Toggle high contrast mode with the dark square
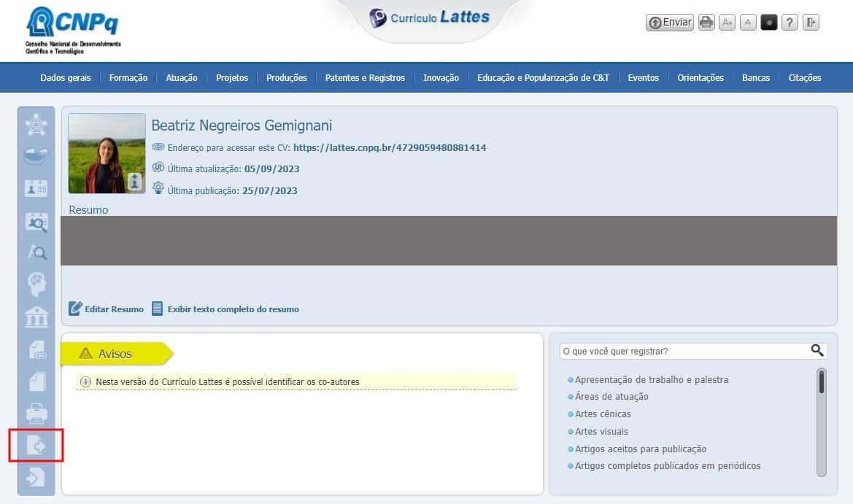 768,22
